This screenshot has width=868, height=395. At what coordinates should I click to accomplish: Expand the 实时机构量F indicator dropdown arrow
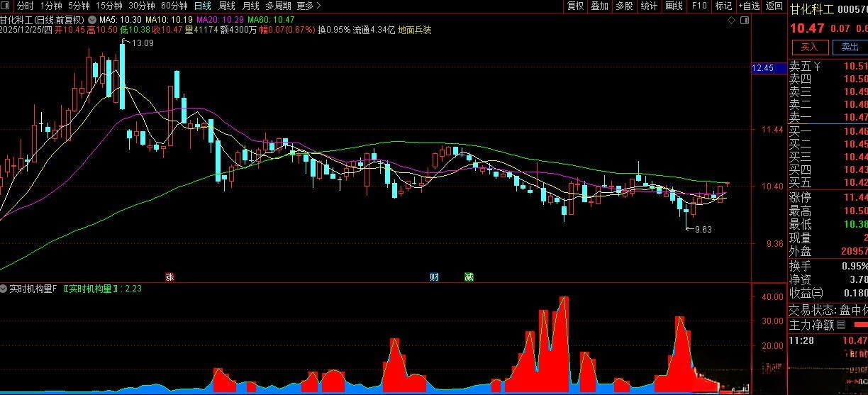4,289
